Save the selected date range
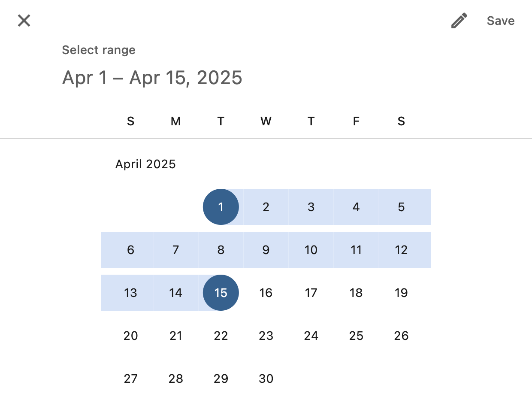This screenshot has height=412, width=532. pyautogui.click(x=501, y=21)
